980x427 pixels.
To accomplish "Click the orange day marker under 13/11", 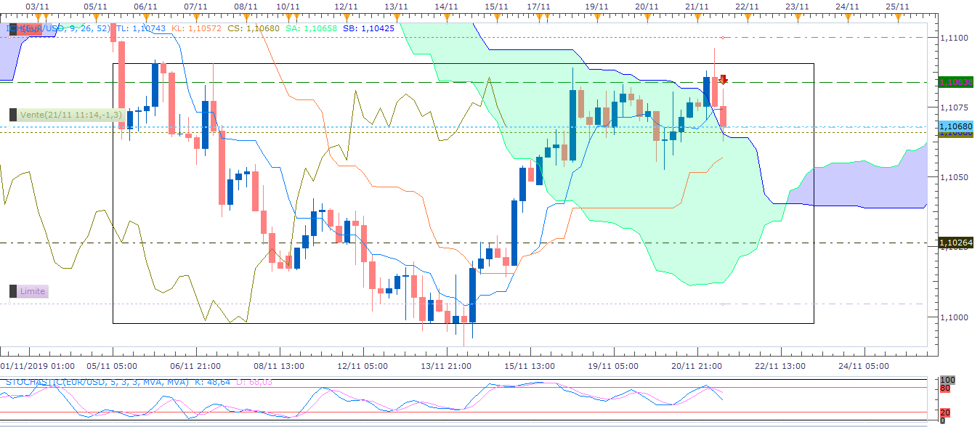I will [x=397, y=17].
